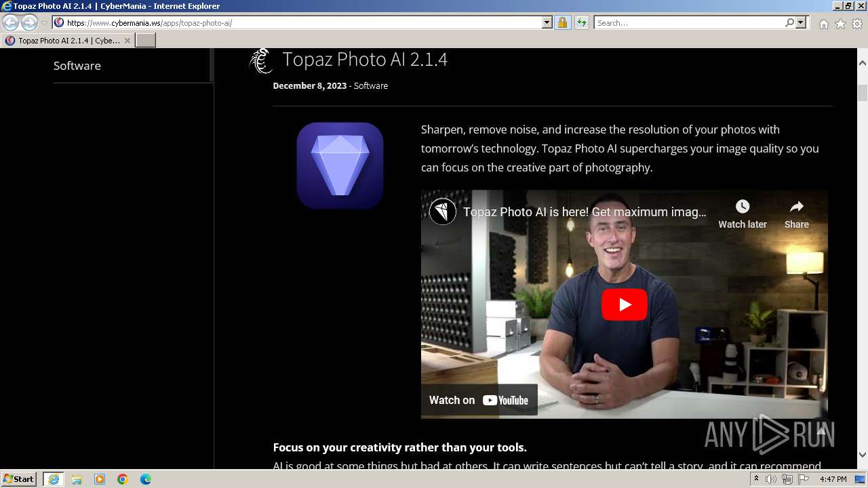This screenshot has height=488, width=868.
Task: Click the Show desktop button
Action: coord(861,479)
